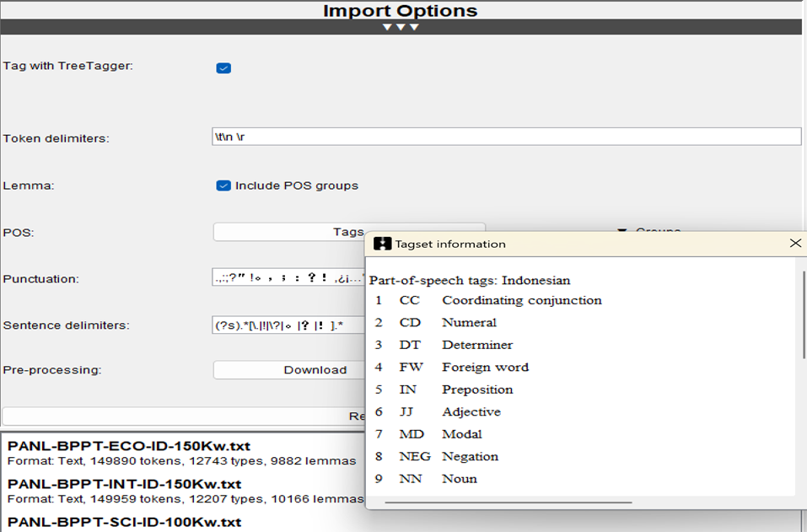Select the PANL-BPPT-INT-ID-150Kw.txt file
Screen dimensions: 807x532
click(x=124, y=484)
